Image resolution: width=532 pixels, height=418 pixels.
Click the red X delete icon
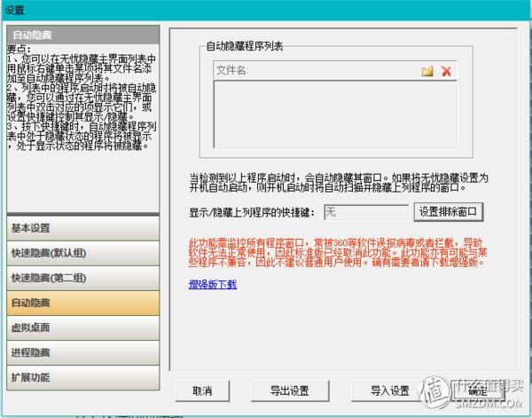[446, 71]
